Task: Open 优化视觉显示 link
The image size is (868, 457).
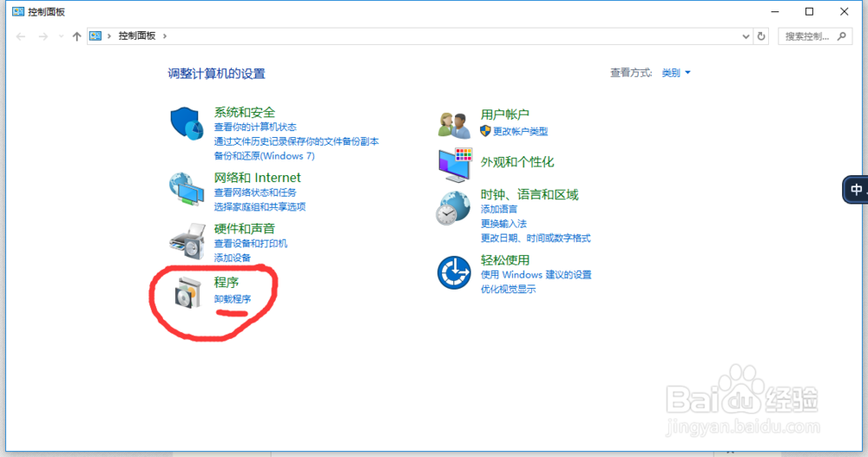Action: click(508, 289)
